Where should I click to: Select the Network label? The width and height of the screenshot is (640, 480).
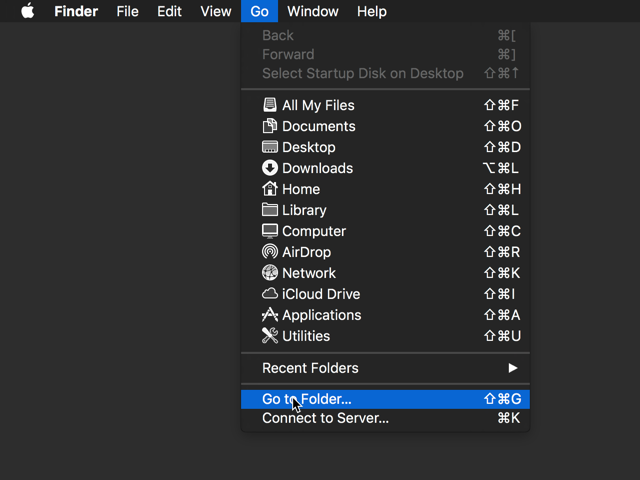pyautogui.click(x=309, y=273)
